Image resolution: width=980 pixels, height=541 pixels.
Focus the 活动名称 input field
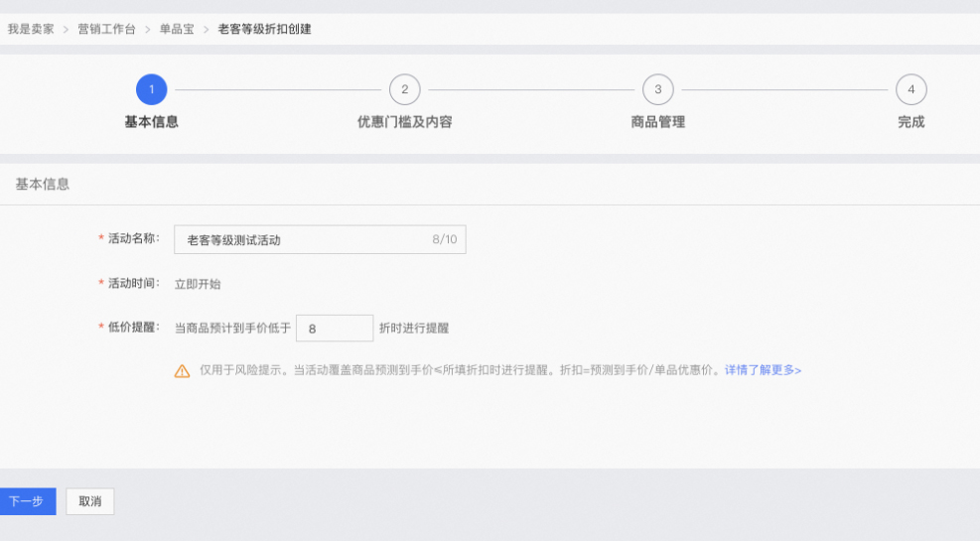[320, 239]
